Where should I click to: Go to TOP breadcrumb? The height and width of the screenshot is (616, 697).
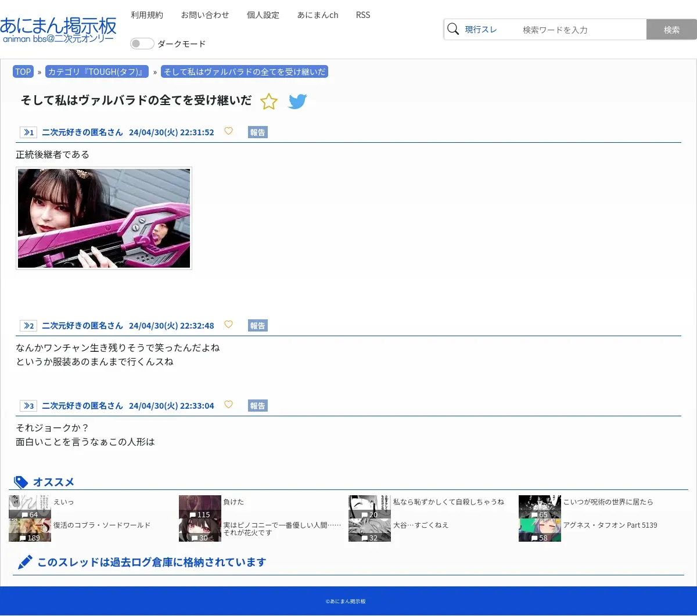point(23,72)
